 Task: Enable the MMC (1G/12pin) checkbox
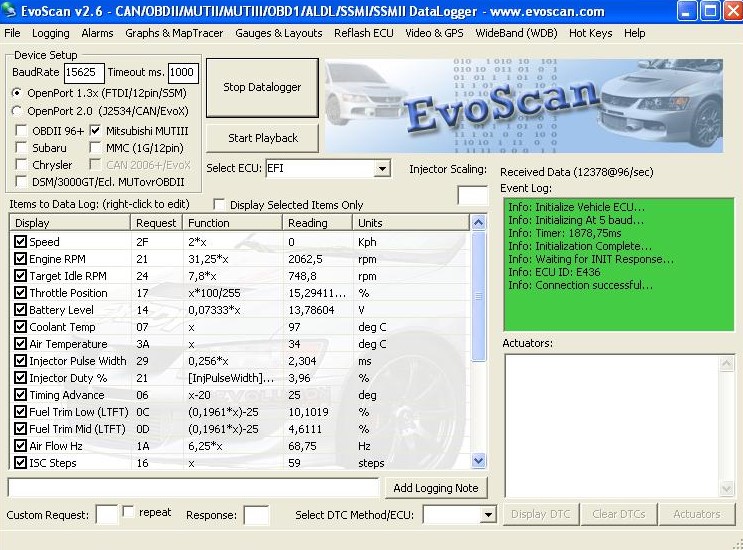point(95,147)
